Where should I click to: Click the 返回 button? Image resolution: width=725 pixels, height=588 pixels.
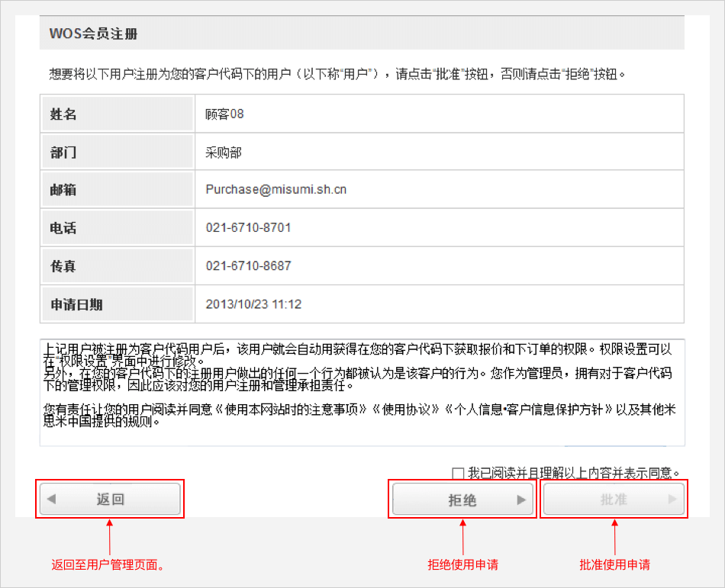(110, 500)
